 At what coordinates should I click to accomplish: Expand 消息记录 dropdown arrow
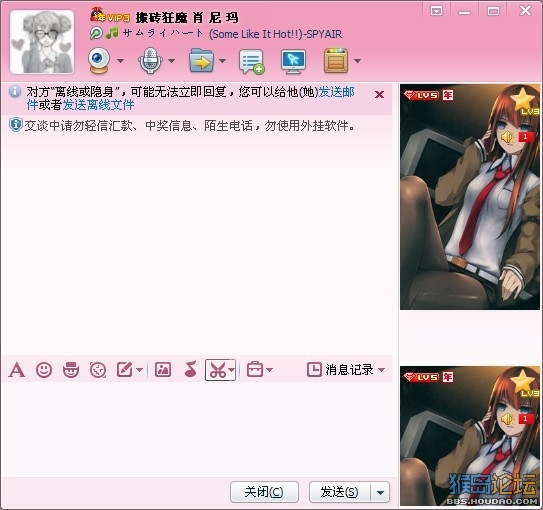point(382,370)
